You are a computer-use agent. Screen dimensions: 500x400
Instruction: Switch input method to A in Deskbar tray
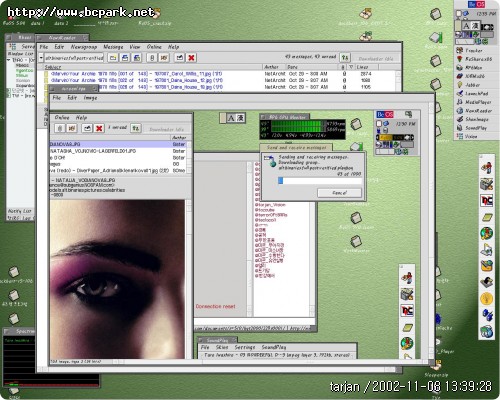[466, 26]
